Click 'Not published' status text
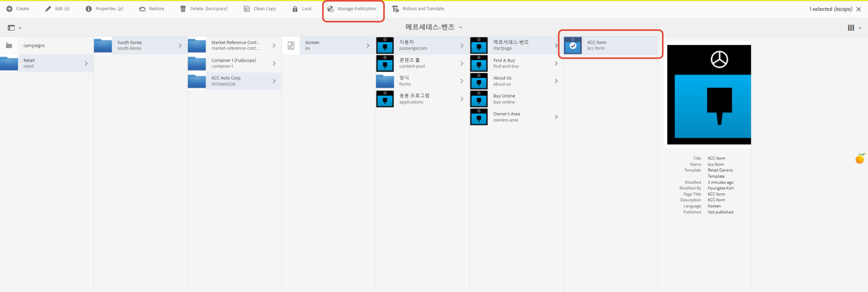The width and height of the screenshot is (868, 292). tap(721, 212)
